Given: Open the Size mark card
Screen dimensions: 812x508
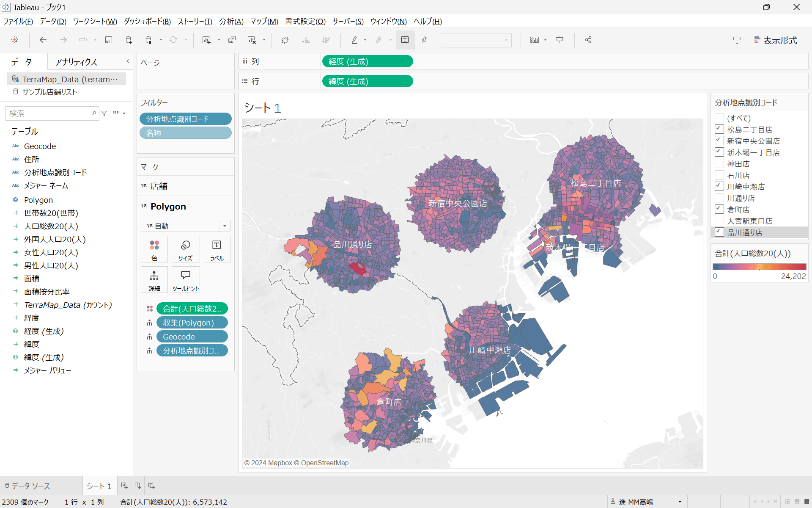Looking at the screenshot, I should pyautogui.click(x=185, y=249).
